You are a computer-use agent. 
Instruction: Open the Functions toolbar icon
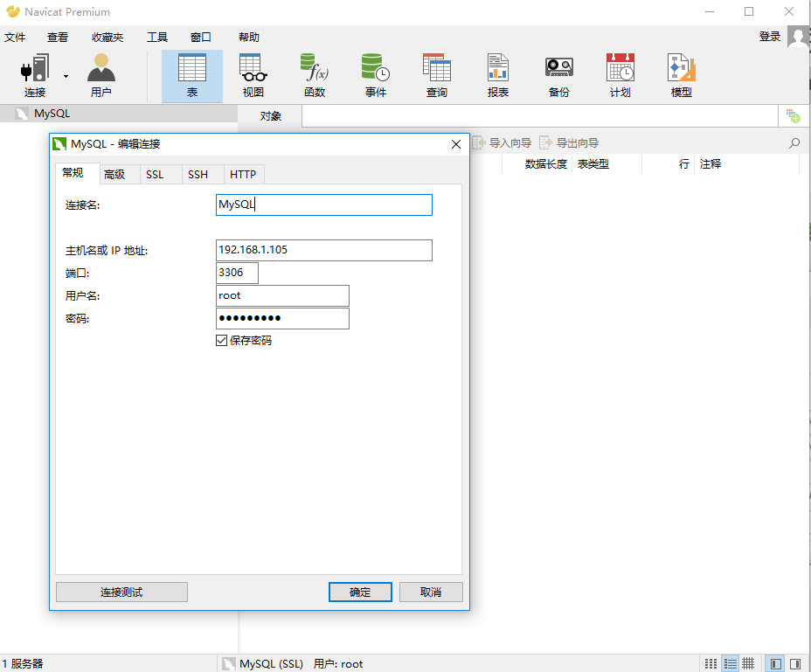tap(314, 74)
